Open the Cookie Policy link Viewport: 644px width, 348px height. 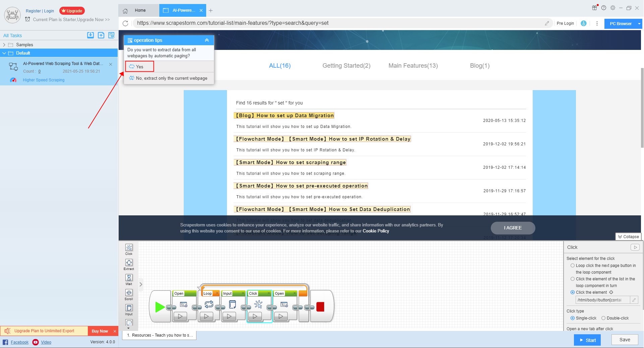(376, 231)
